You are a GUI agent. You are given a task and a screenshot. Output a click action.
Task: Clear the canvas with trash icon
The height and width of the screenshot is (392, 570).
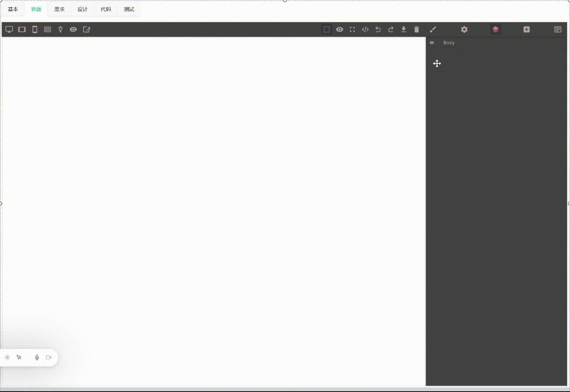(417, 29)
